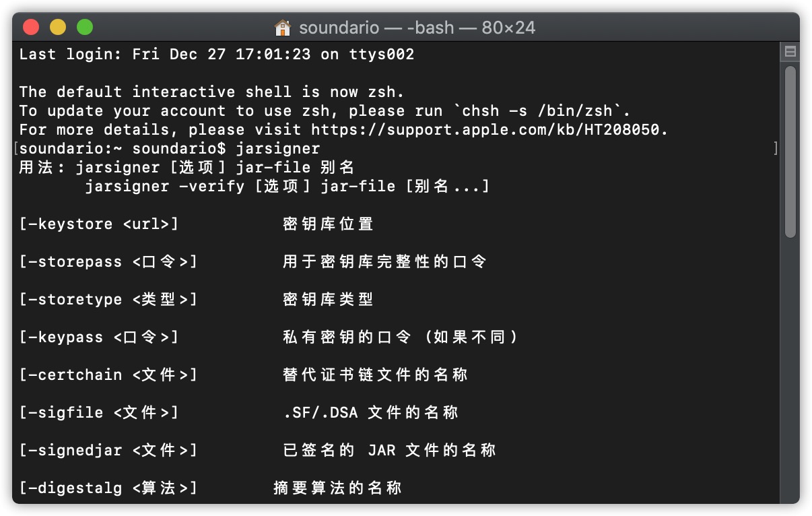Enter full screen with the green button
This screenshot has width=812, height=516.
84,28
